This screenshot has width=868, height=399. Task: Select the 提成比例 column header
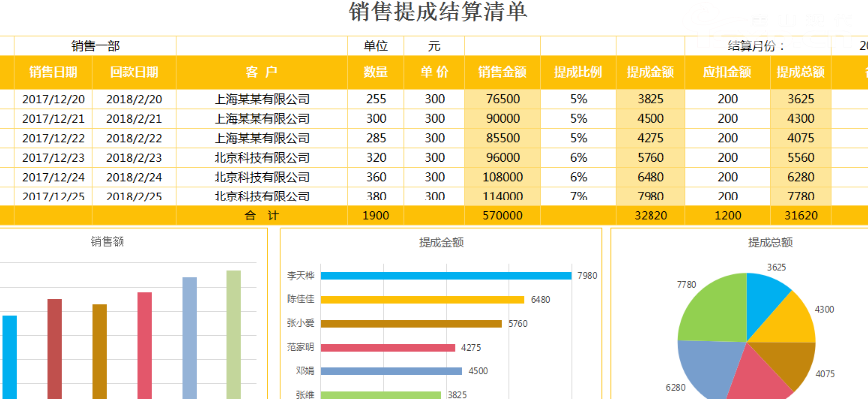[x=578, y=72]
